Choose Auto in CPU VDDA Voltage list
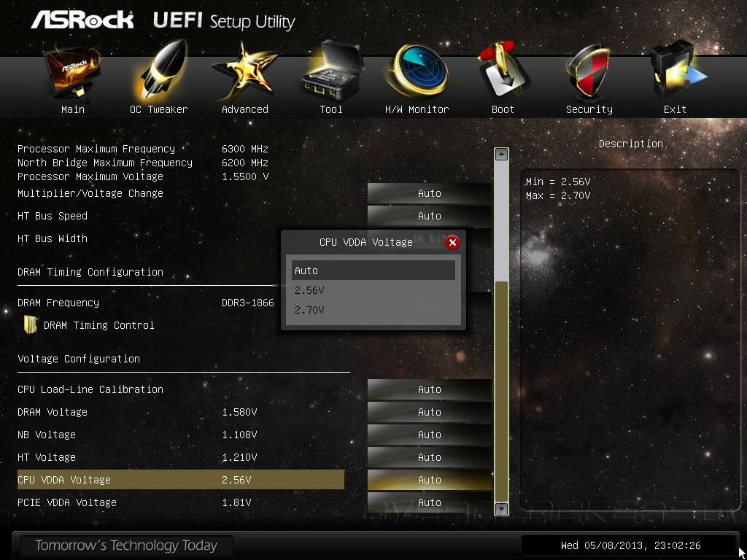The image size is (747, 560). click(x=373, y=271)
